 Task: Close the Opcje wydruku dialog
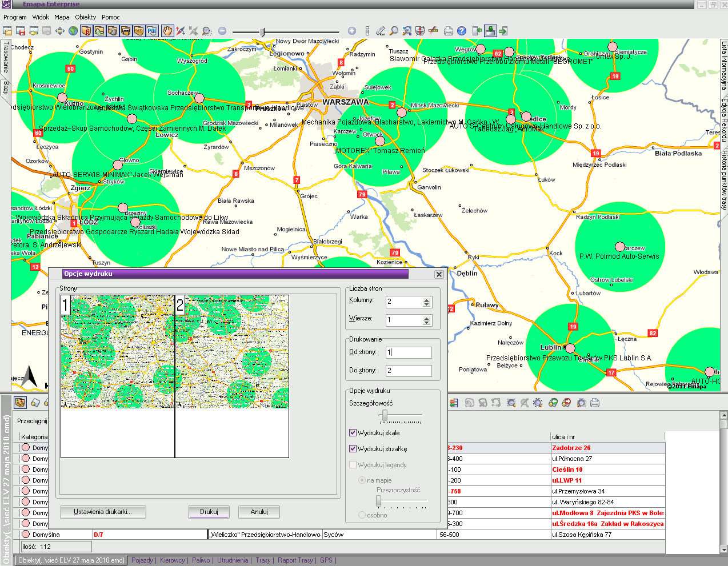[439, 274]
